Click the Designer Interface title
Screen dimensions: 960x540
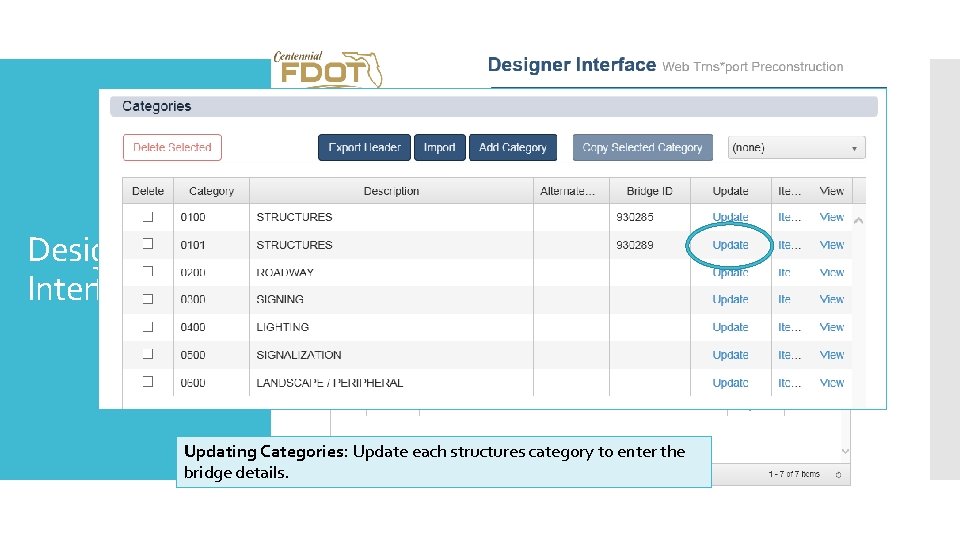(x=571, y=64)
